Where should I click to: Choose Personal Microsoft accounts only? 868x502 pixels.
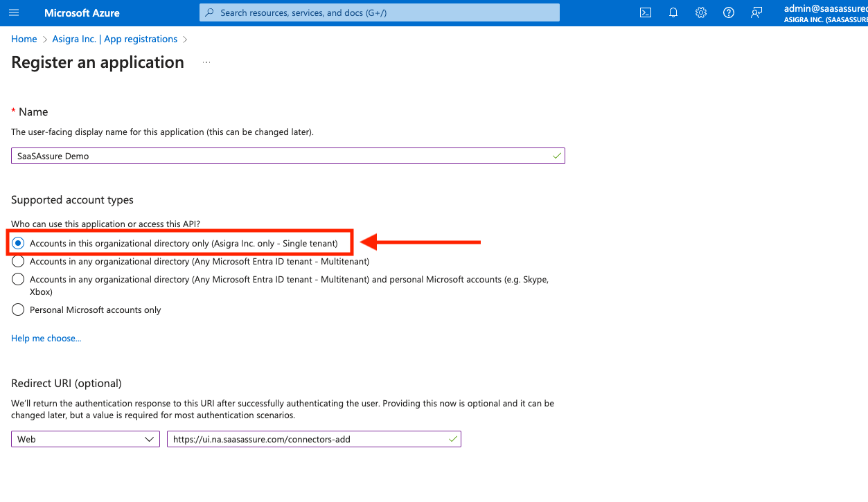tap(18, 310)
